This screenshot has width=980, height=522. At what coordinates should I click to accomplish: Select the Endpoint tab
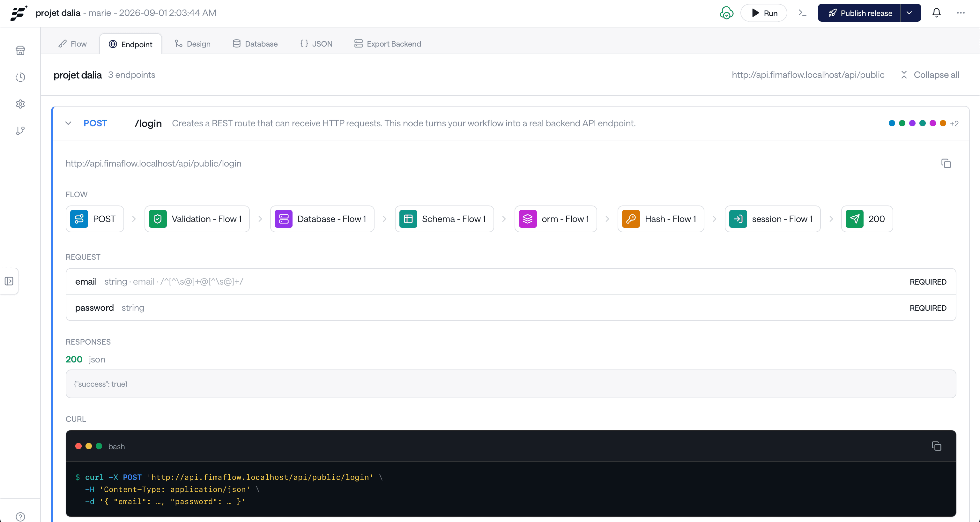(130, 44)
